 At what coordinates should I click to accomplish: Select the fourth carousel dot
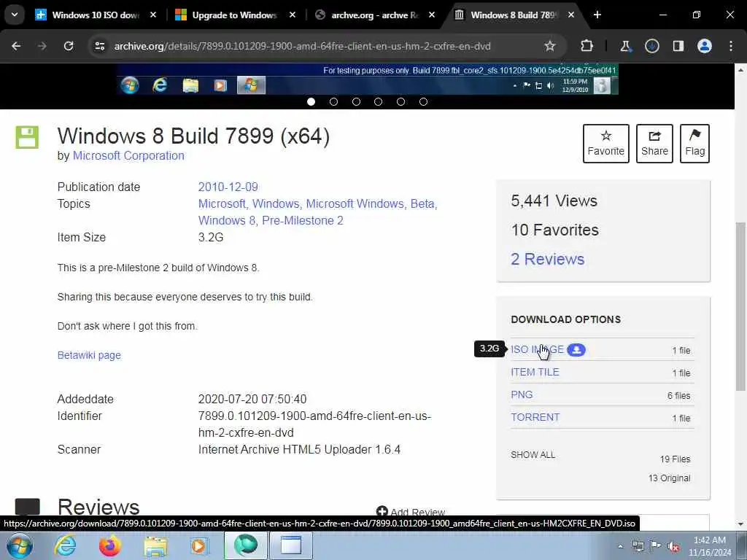[379, 101]
